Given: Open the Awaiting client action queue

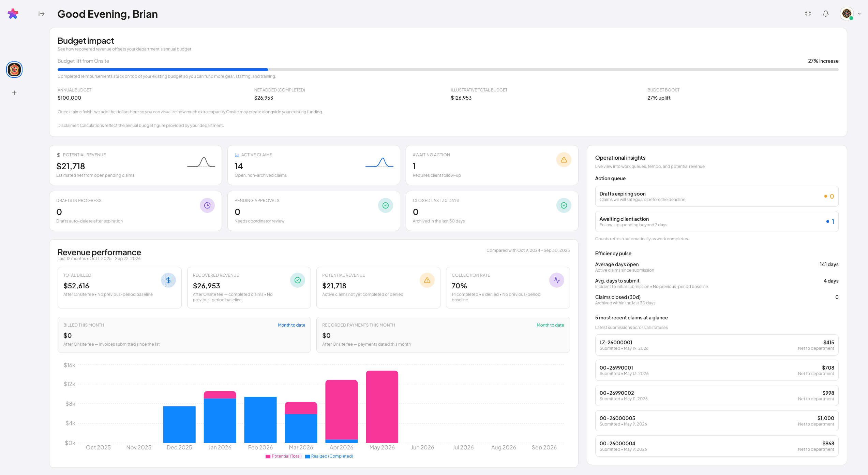Looking at the screenshot, I should coord(717,221).
